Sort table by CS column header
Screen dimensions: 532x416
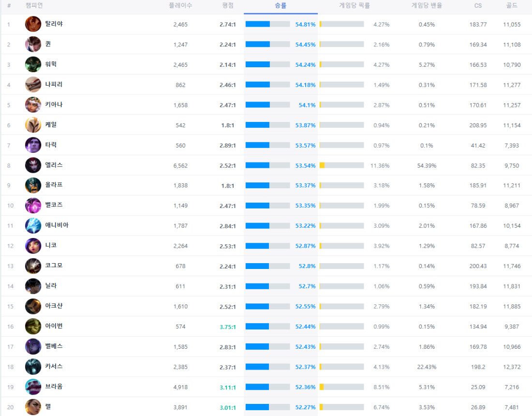point(478,6)
